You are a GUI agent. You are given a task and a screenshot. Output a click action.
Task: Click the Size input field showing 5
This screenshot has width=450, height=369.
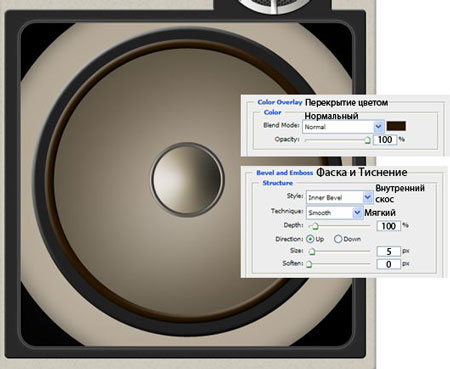click(389, 251)
